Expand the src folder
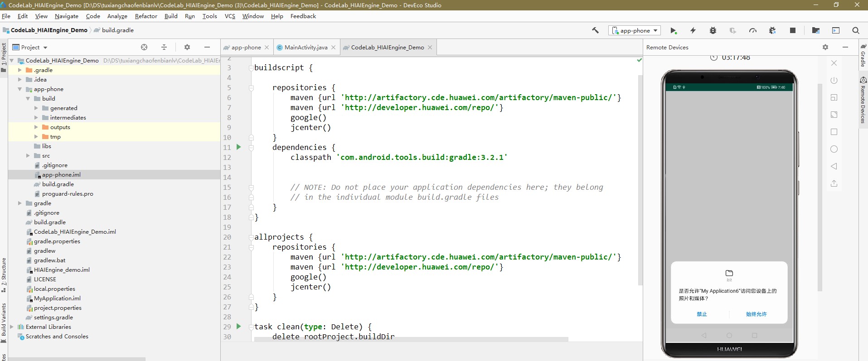Screen dimensions: 868x361 click(28, 155)
